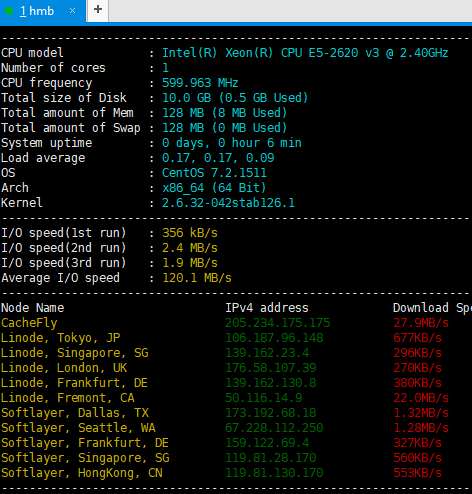Click '128 MB (8 MB Used)' memory value
The width and height of the screenshot is (472, 494).
point(224,113)
